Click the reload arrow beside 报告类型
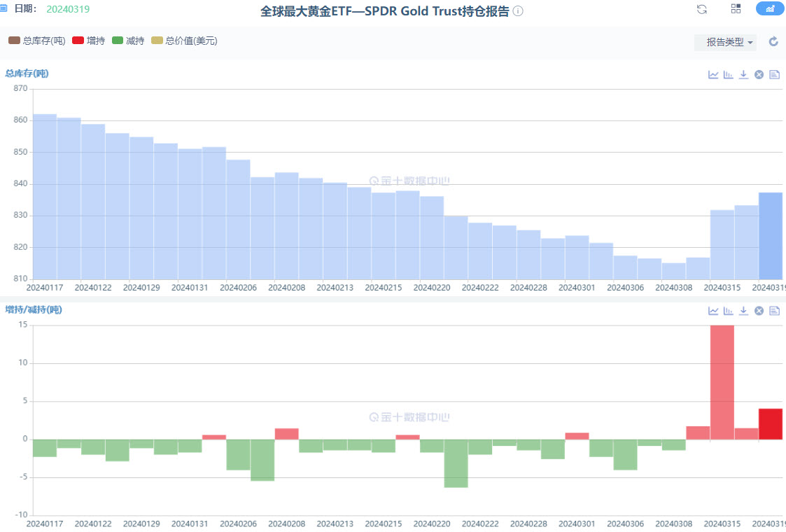786x532 pixels. [773, 42]
